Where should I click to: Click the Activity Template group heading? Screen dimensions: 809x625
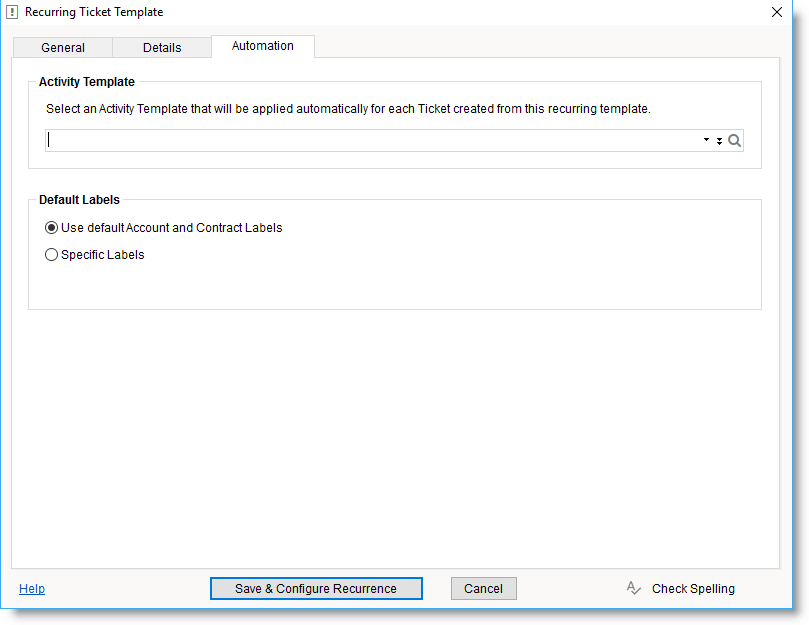pos(87,82)
